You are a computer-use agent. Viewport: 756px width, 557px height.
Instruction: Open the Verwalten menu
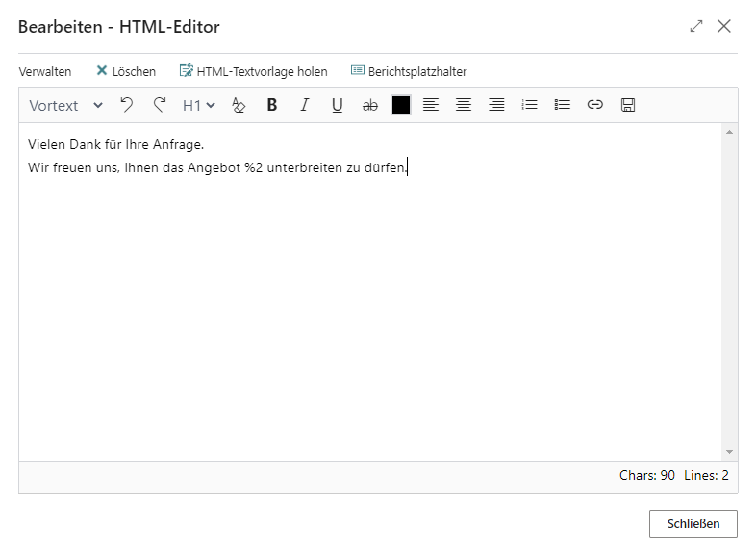45,72
